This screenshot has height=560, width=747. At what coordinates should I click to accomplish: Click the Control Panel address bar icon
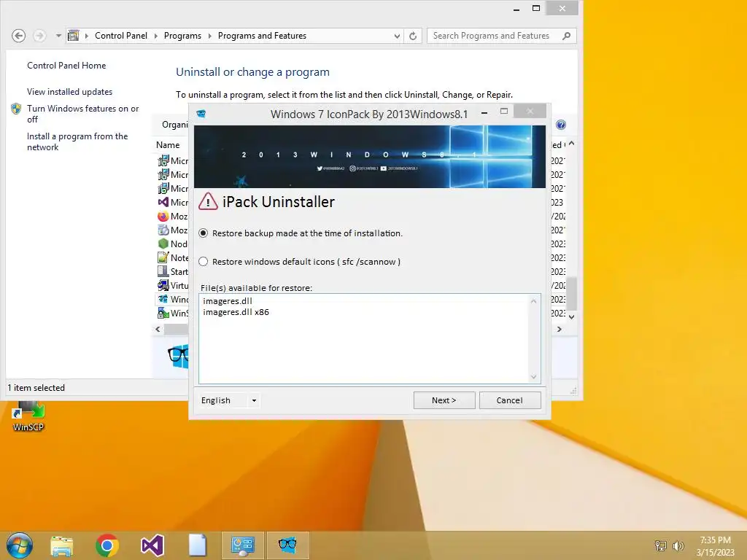coord(74,35)
